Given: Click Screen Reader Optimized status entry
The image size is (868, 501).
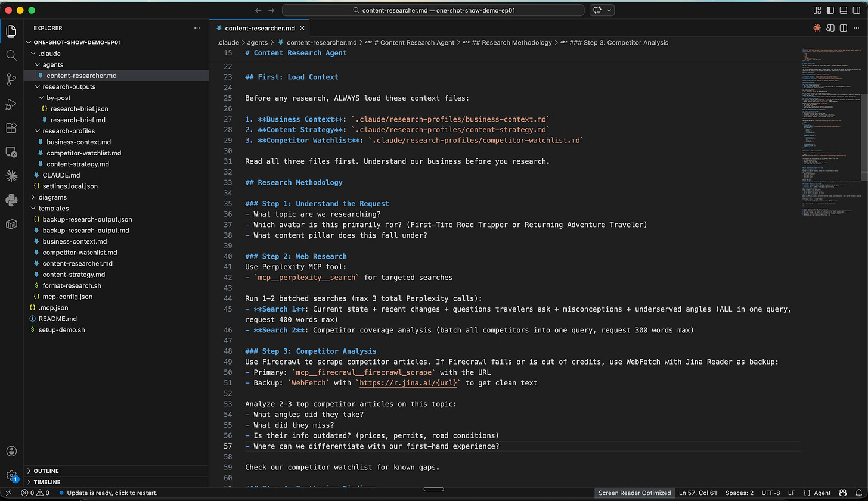Looking at the screenshot, I should 634,493.
